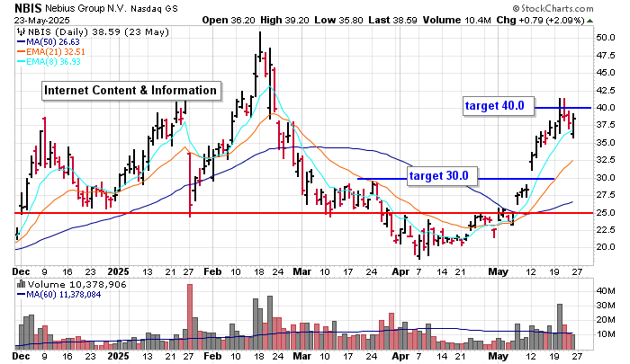Viewport: 630px width, 364px height.
Task: Click the 40.0 price axis label
Action: tap(606, 108)
